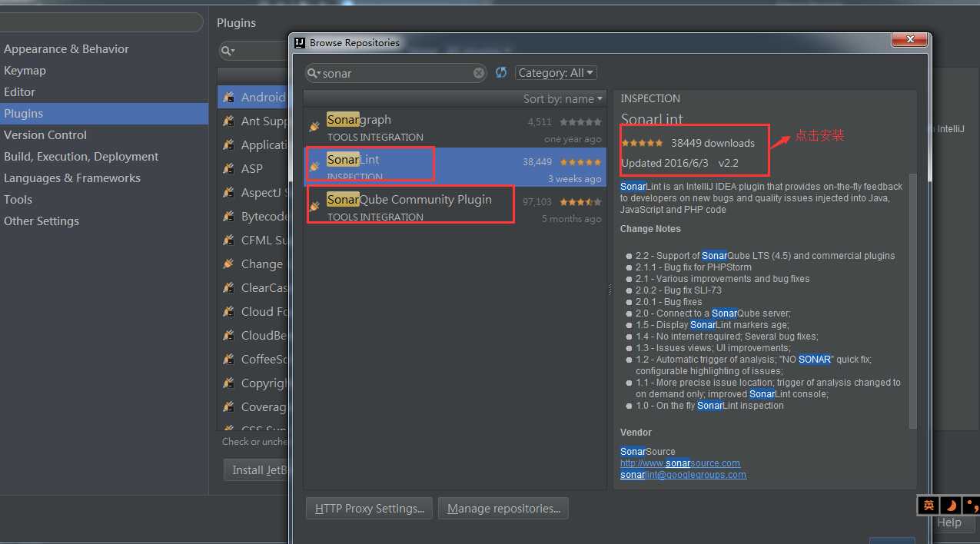980x544 pixels.
Task: Click the Change Notes heading
Action: pos(650,229)
